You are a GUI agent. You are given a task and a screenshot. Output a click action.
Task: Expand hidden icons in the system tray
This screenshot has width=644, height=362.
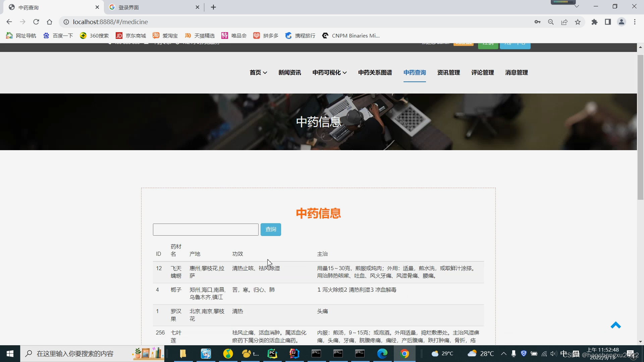[x=503, y=353]
